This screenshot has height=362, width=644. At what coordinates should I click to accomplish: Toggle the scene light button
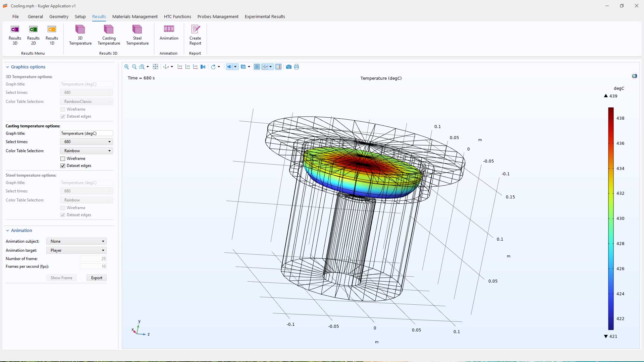pos(229,67)
